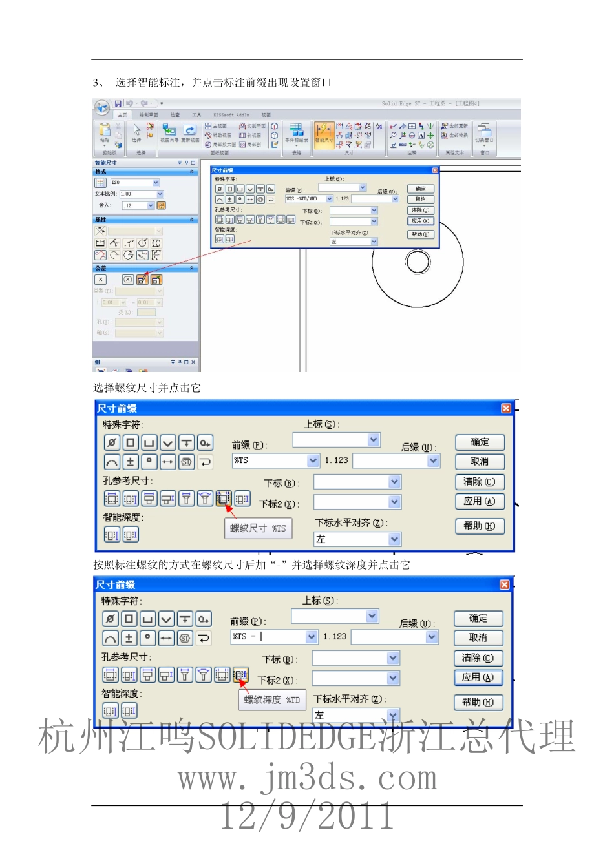
Task: Click the Solid Edge application button
Action: (x=102, y=107)
